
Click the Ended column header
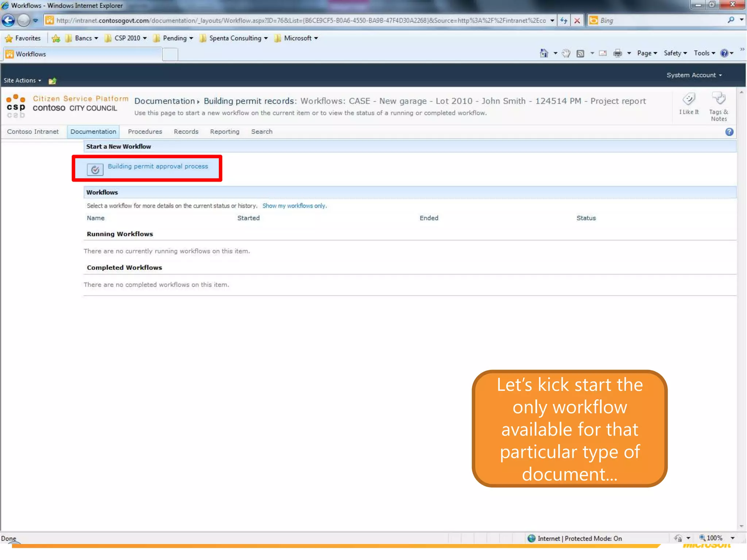coord(429,218)
